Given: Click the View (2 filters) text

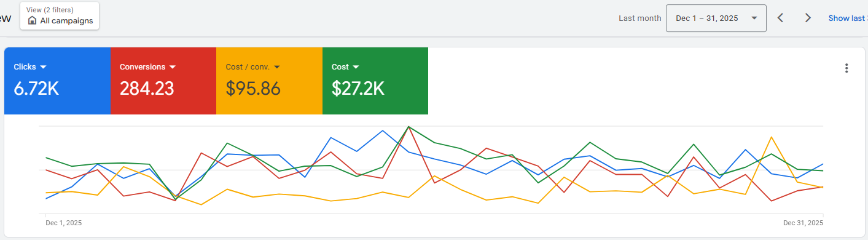Looking at the screenshot, I should [50, 9].
